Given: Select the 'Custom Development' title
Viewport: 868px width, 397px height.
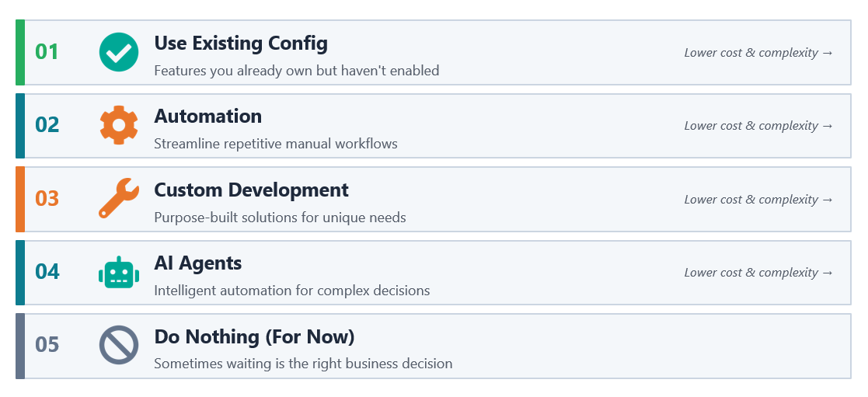Looking at the screenshot, I should pos(251,190).
